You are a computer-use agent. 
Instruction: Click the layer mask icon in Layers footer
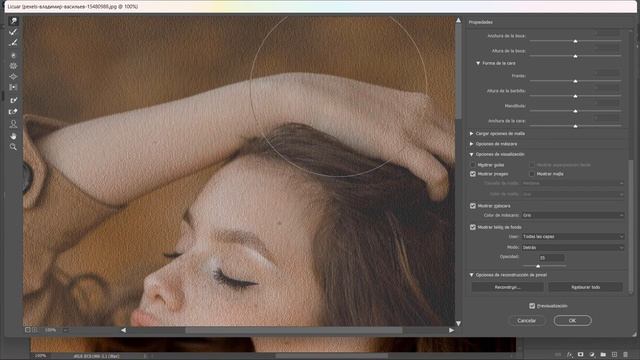[580, 355]
